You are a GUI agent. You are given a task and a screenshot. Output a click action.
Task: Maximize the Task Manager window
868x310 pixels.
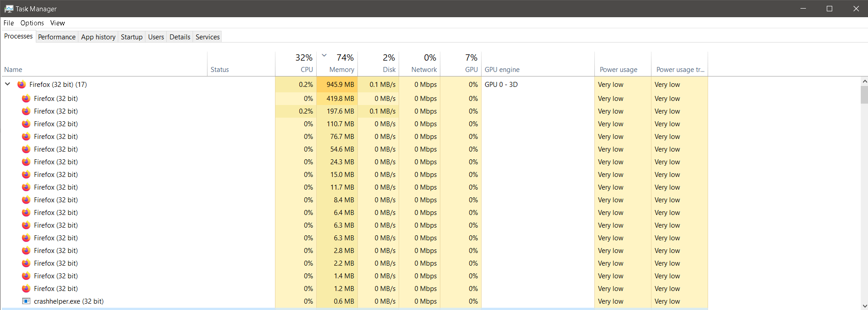coord(829,9)
